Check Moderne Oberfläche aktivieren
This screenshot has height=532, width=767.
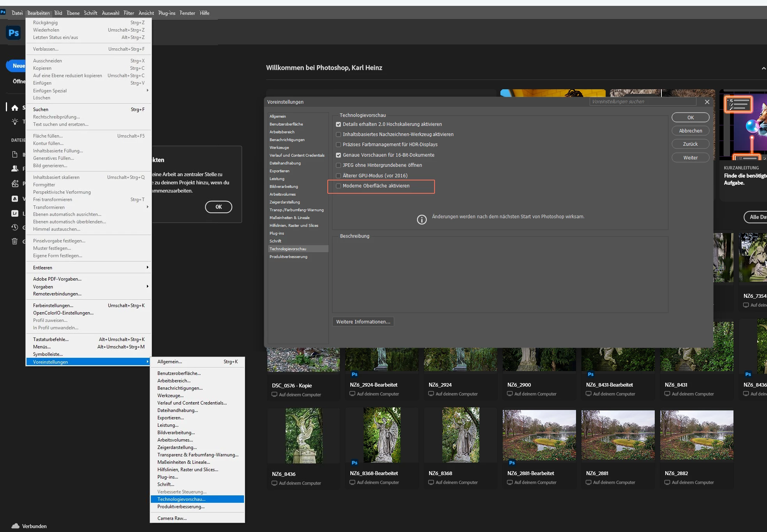(338, 186)
